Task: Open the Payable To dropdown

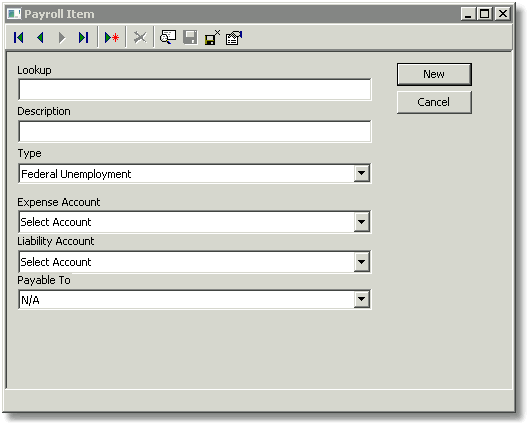Action: pos(361,299)
